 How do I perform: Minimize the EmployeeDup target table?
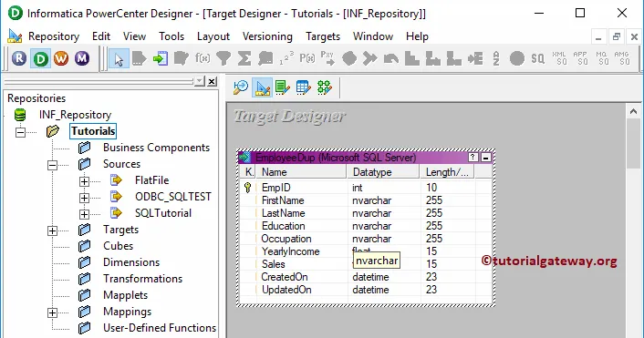(486, 157)
